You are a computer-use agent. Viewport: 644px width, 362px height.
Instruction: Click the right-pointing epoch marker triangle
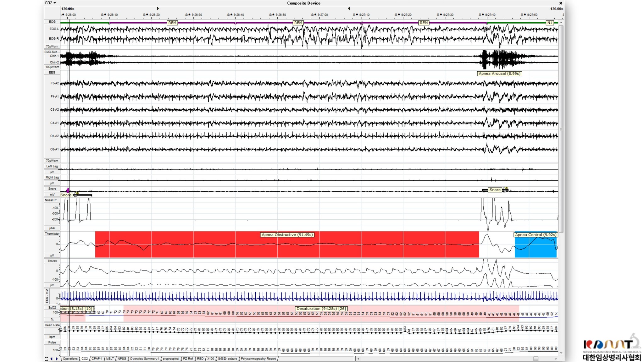click(158, 8)
